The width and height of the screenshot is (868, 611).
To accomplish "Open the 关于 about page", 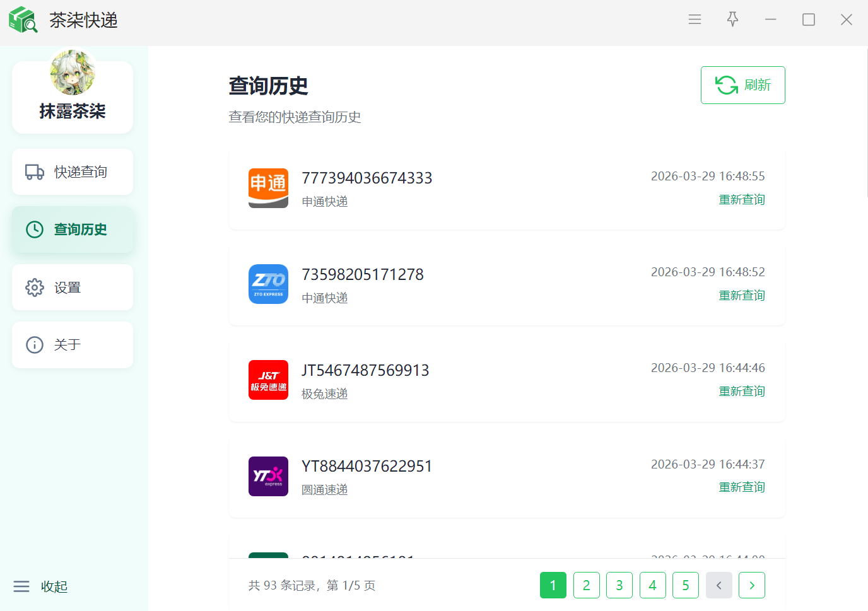I will [x=73, y=345].
